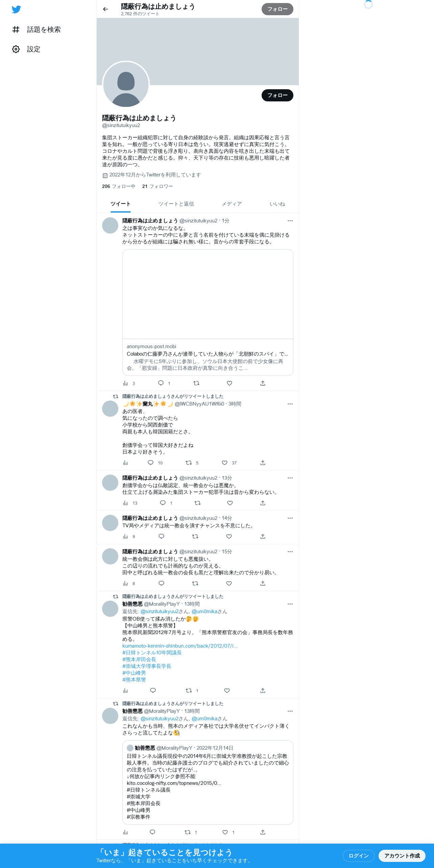Open the kumamoto-kenmin-shinbun.com link
This screenshot has width=434, height=868.
tap(180, 646)
